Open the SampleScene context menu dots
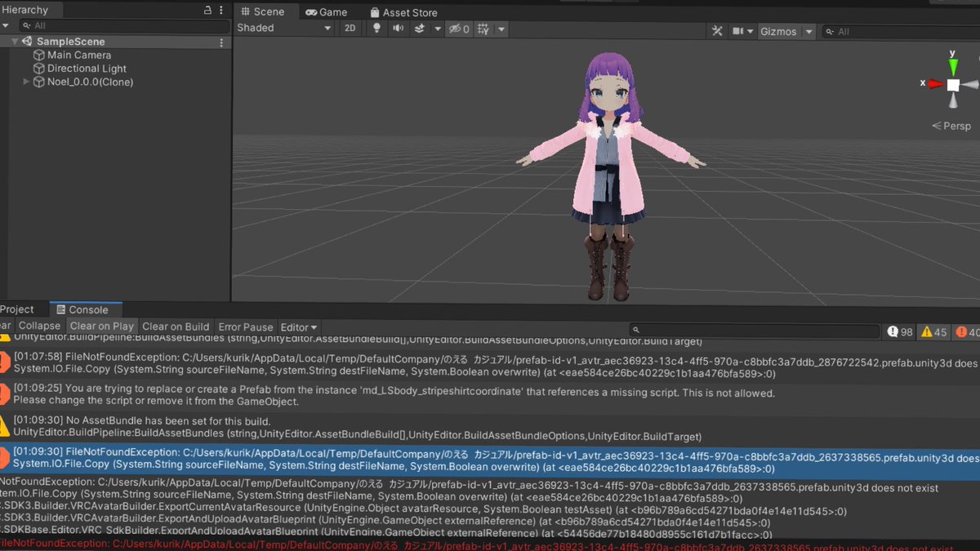Viewport: 980px width, 551px height. coord(221,42)
